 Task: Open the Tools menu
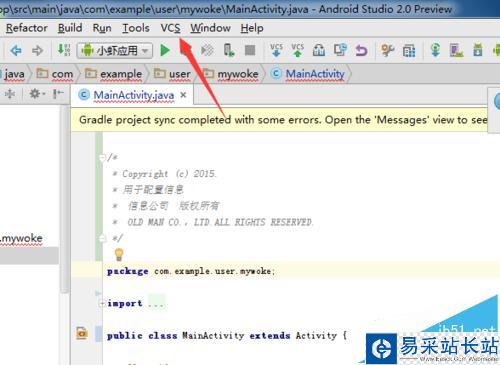point(136,28)
